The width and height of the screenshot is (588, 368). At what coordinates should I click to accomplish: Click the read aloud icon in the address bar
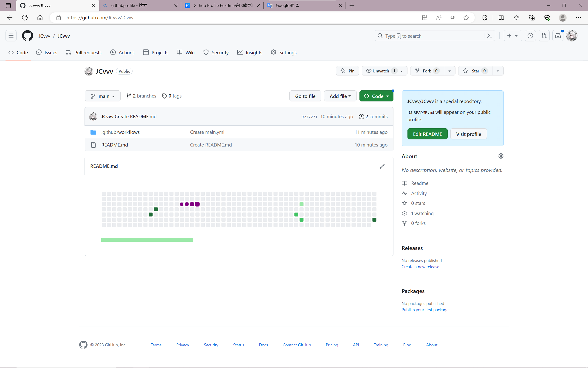click(x=438, y=17)
